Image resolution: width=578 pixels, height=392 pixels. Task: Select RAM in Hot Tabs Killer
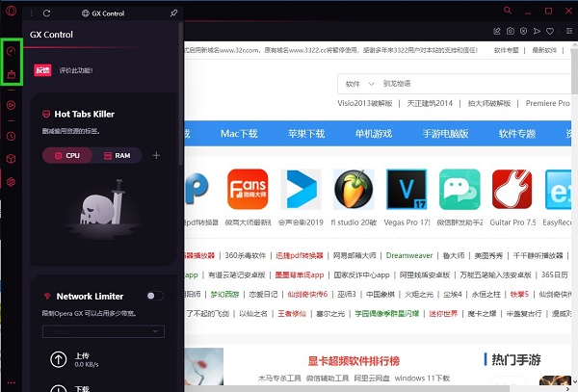[117, 155]
